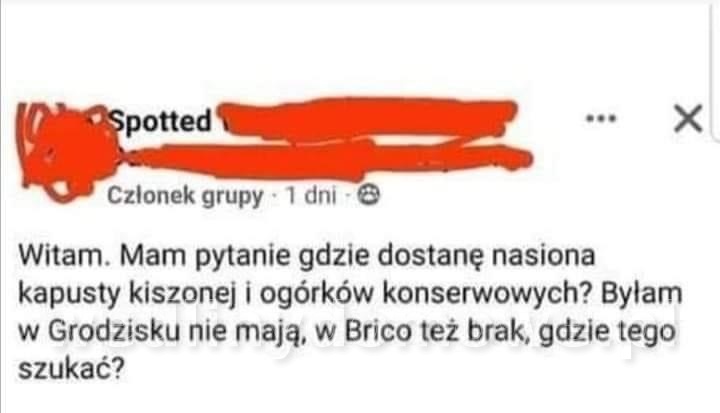
Task: Click the word nasiona in the post
Action: pyautogui.click(x=543, y=255)
